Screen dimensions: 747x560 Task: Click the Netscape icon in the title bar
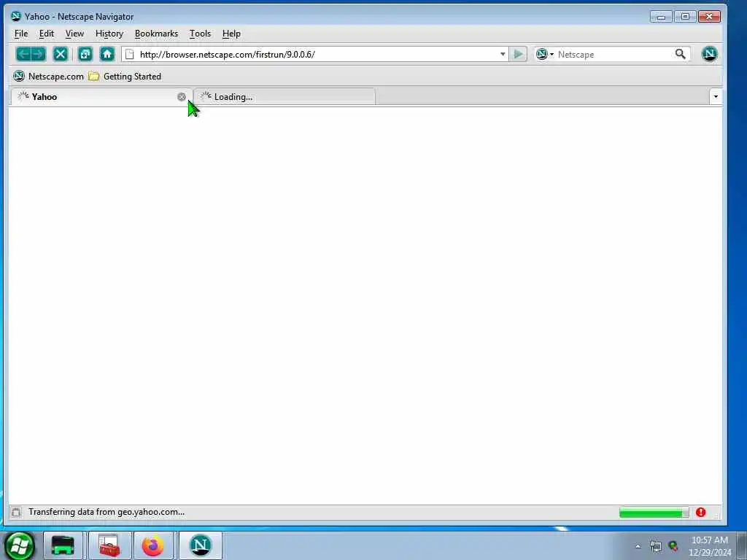16,16
